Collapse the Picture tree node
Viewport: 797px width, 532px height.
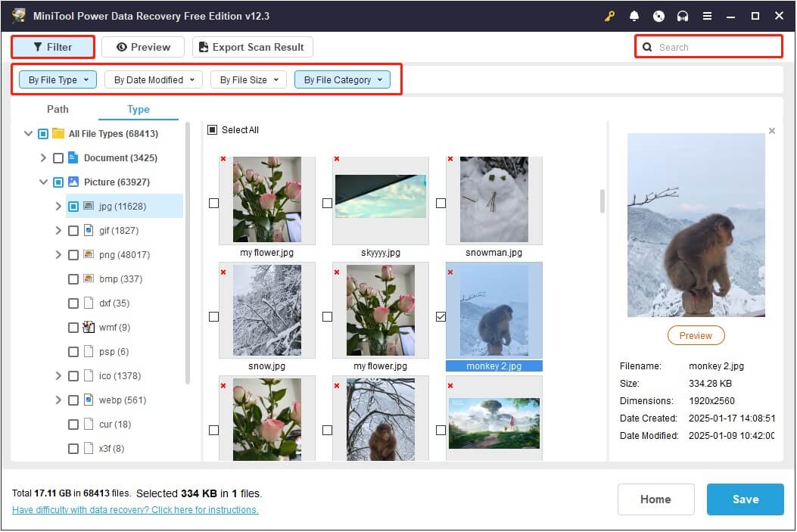click(x=43, y=182)
